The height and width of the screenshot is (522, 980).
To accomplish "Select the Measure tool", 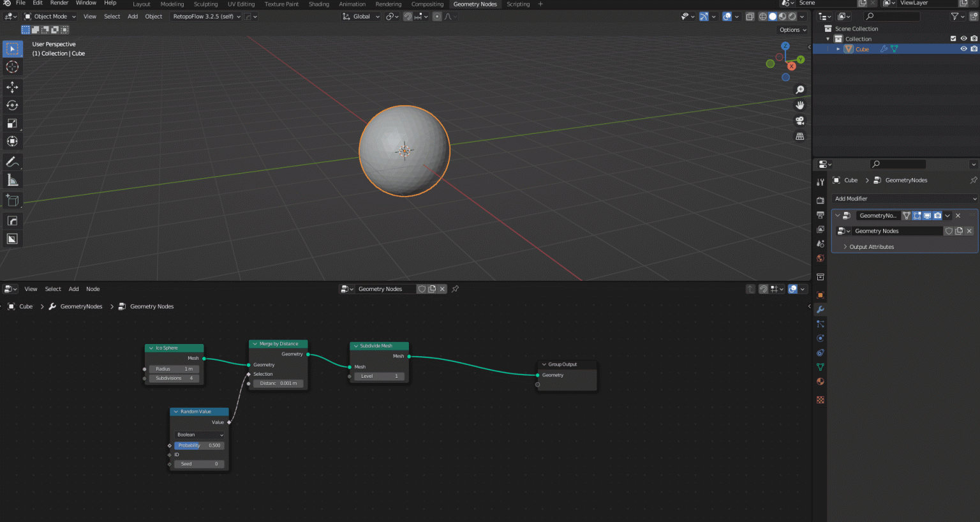I will pos(12,179).
